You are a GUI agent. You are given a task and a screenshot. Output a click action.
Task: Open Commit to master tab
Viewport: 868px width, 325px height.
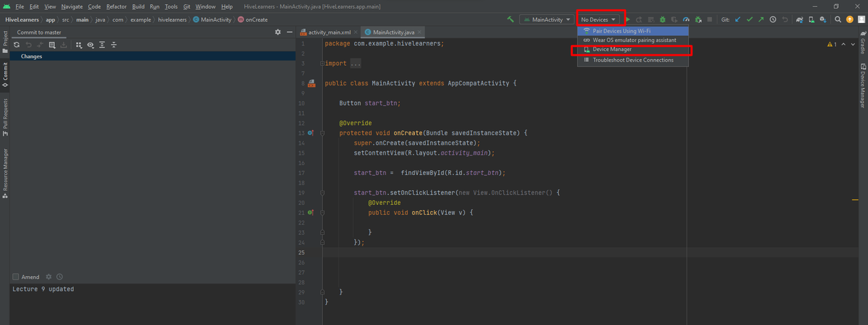tap(39, 32)
